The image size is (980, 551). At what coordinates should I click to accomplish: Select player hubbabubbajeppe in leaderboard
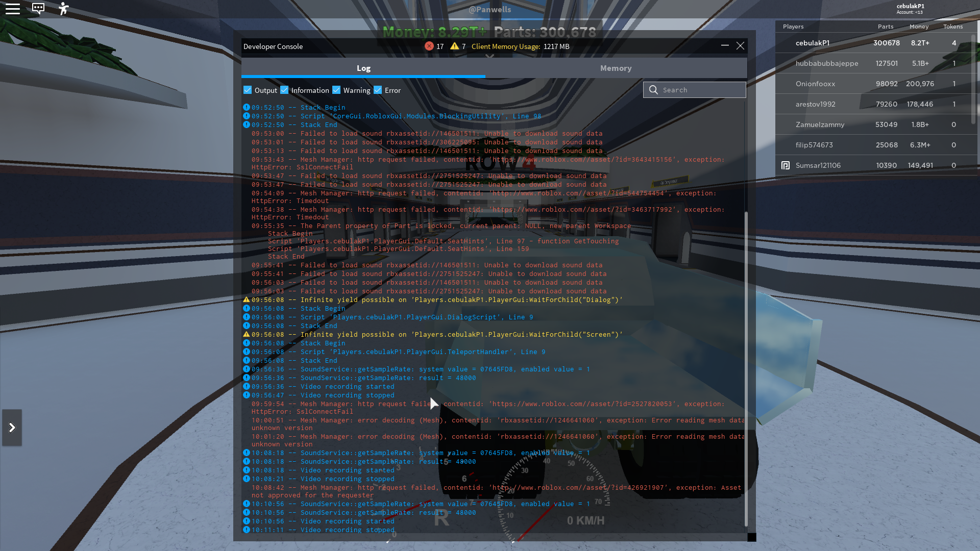coord(826,63)
